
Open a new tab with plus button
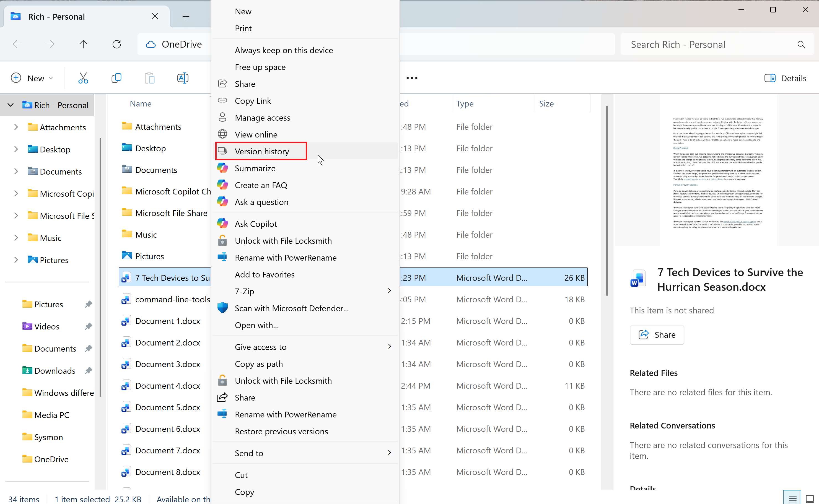click(186, 16)
